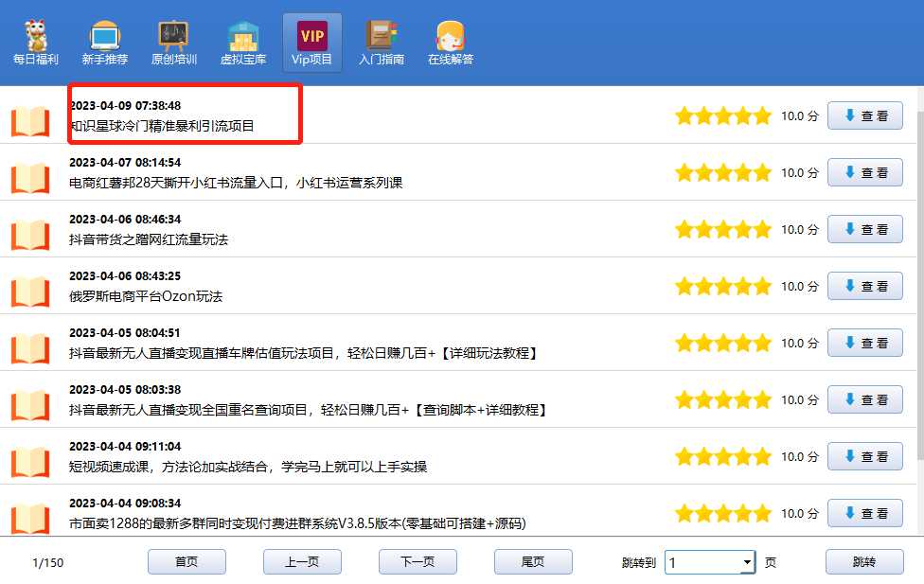The width and height of the screenshot is (924, 584).
Task: Click book icon for 付费进群系统V3.8.5 row
Action: [x=30, y=518]
